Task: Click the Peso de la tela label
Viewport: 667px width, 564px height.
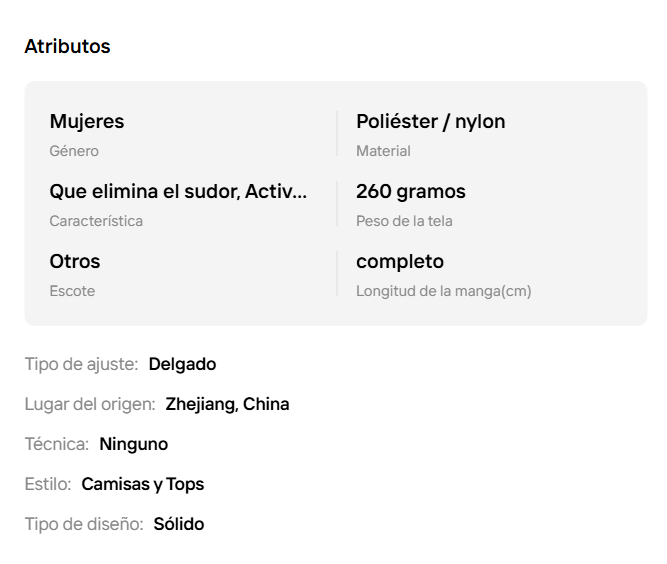Action: point(404,221)
